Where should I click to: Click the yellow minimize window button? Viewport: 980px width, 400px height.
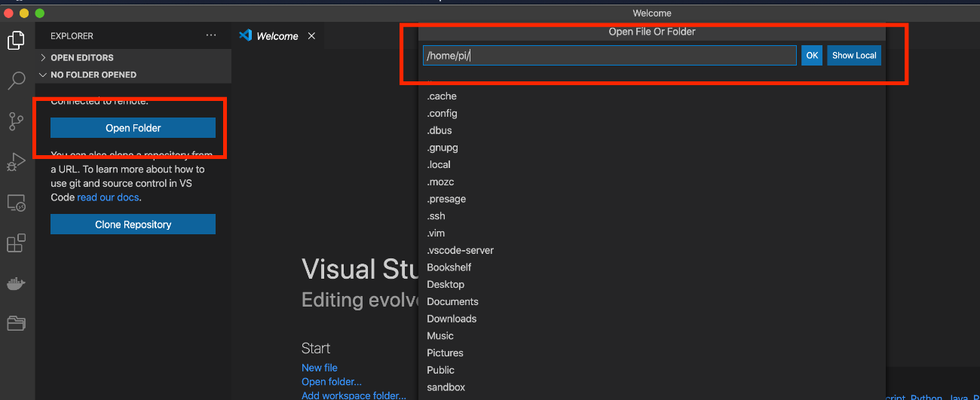[x=25, y=14]
